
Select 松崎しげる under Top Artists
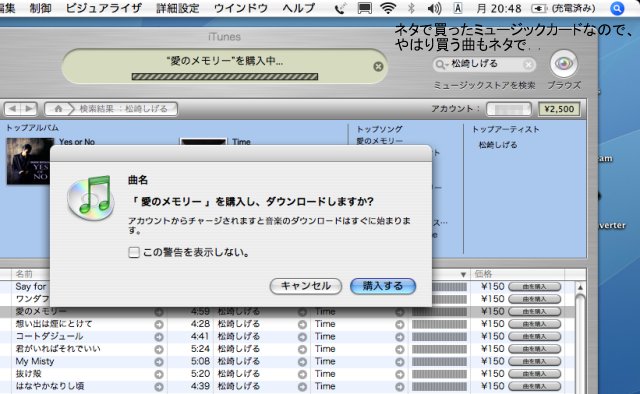(498, 145)
